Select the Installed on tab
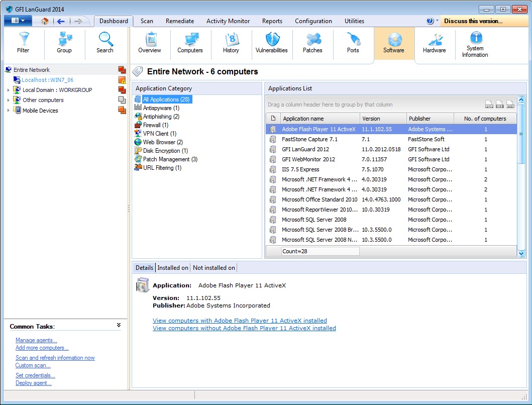The width and height of the screenshot is (532, 405). click(x=173, y=268)
